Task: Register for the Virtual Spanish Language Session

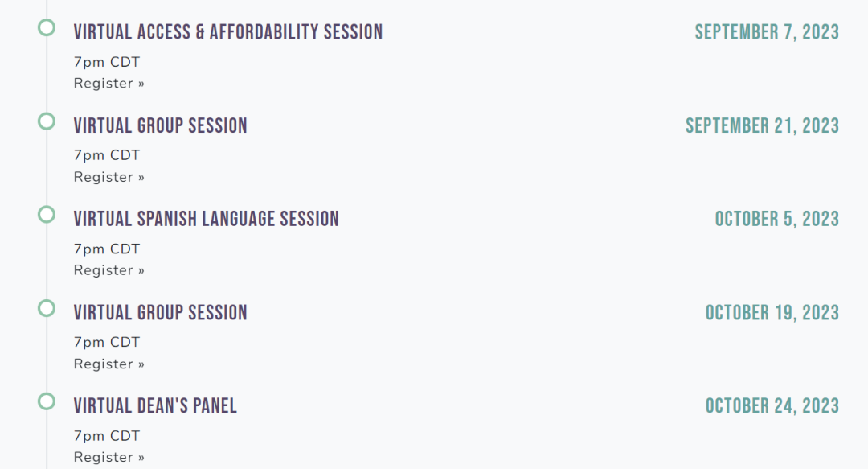Action: pos(109,270)
